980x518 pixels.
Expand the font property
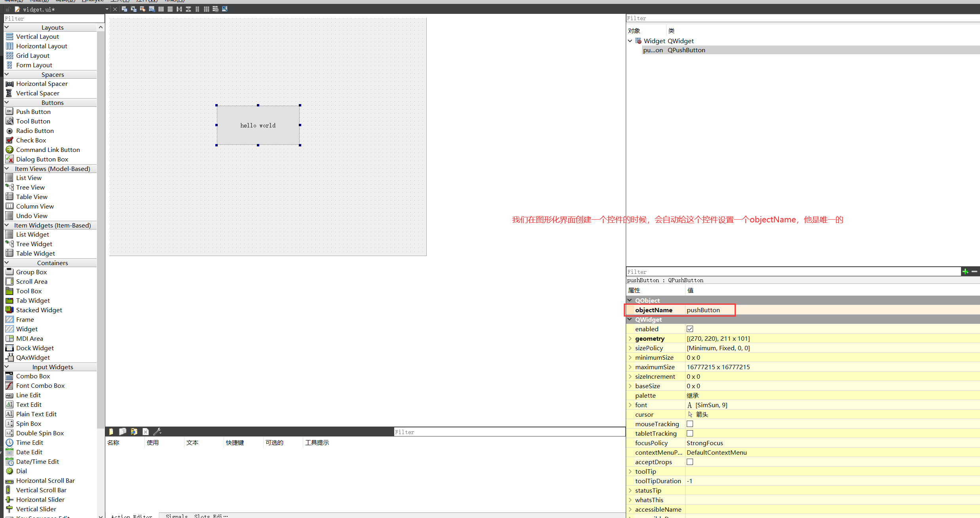click(630, 405)
